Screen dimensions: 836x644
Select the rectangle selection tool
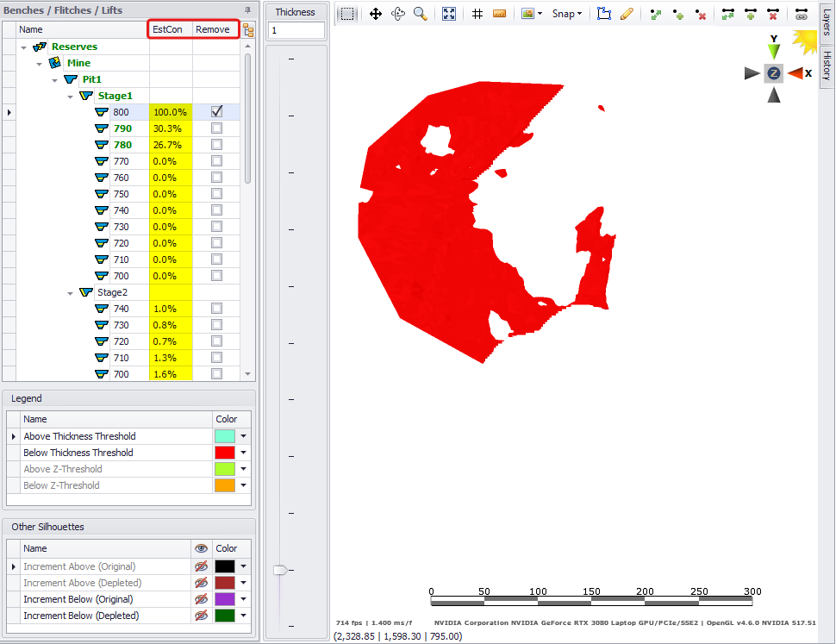tap(346, 14)
